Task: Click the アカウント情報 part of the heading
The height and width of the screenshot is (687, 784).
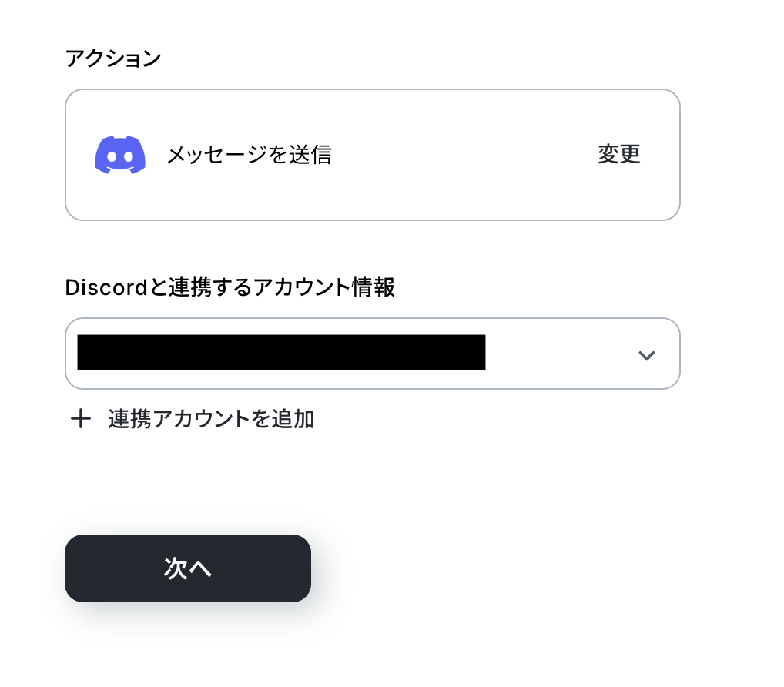Action: (323, 287)
